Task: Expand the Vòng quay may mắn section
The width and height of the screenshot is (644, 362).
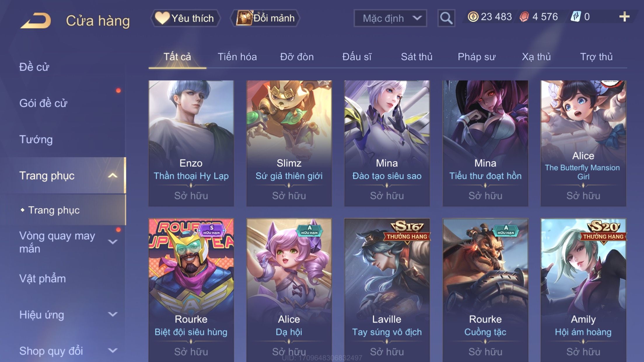Action: click(113, 242)
